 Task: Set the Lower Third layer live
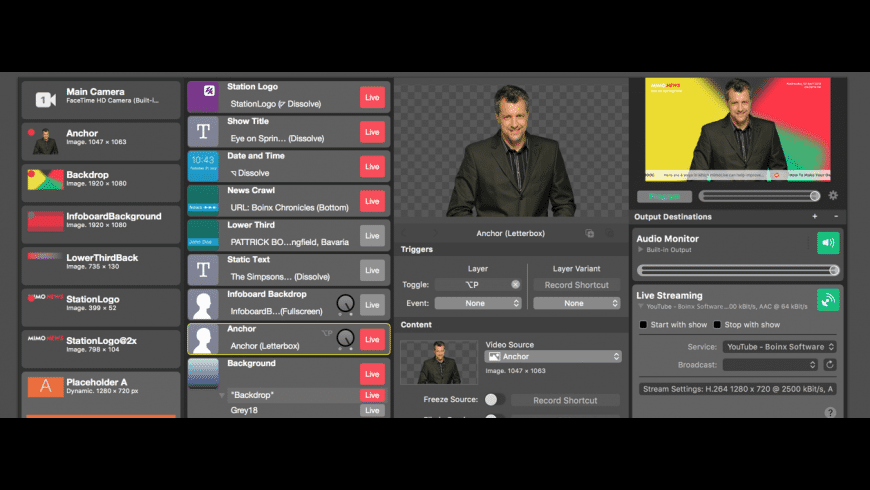372,236
